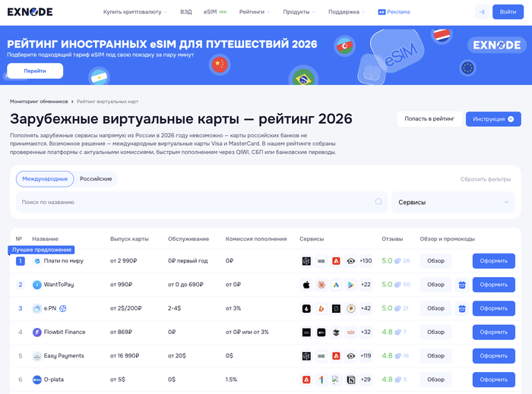
Task: Open the Обзор for WantToPay
Action: (x=435, y=285)
